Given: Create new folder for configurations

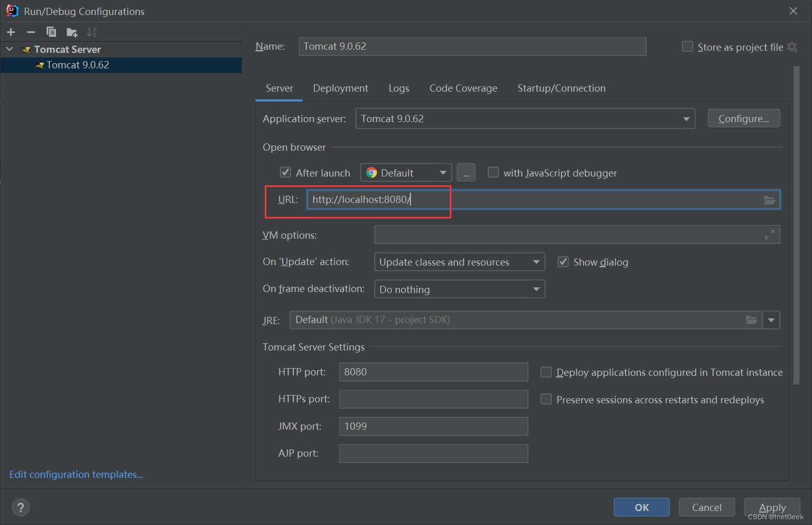Looking at the screenshot, I should tap(72, 33).
